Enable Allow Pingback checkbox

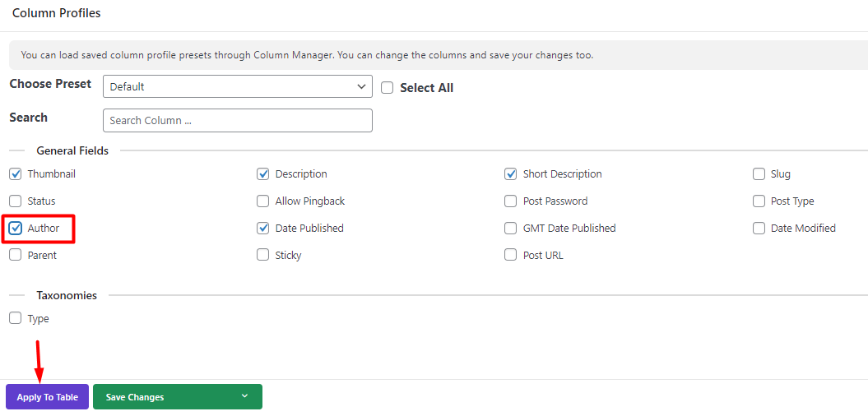point(263,201)
